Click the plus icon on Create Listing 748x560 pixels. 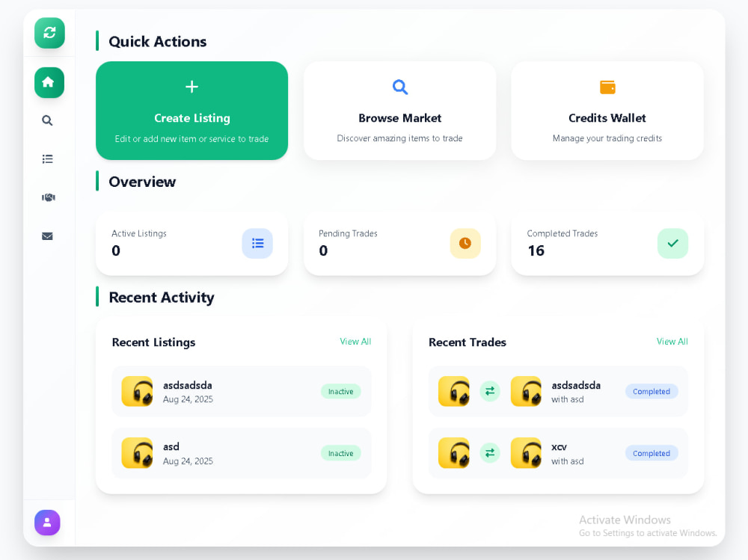191,87
